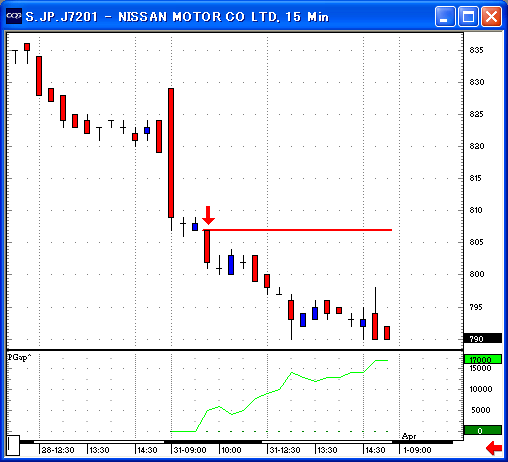The height and width of the screenshot is (462, 508).
Task: Click the red down arrow marker above candle
Action: [208, 215]
